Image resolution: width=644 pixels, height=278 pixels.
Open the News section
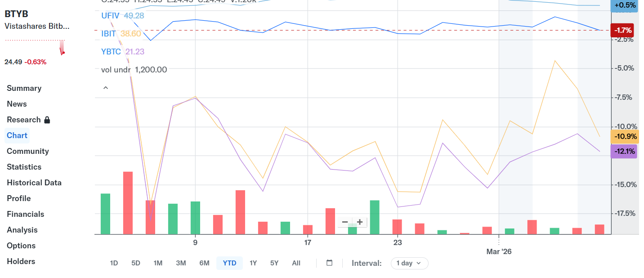[x=17, y=104]
